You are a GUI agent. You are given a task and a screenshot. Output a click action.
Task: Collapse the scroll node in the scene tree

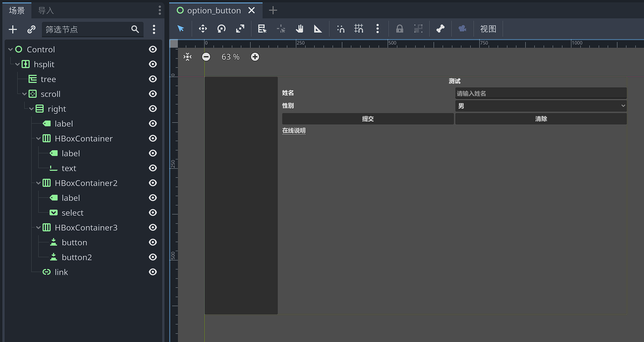(24, 94)
